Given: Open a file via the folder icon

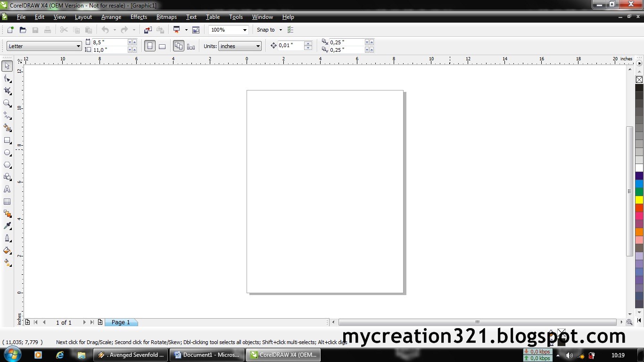Looking at the screenshot, I should click(x=23, y=30).
